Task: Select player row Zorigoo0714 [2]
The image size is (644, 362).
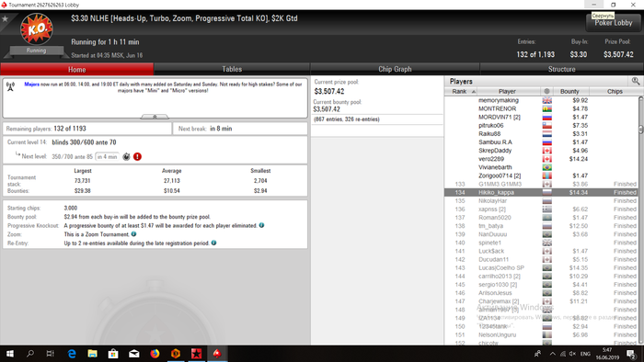Action: tap(541, 175)
